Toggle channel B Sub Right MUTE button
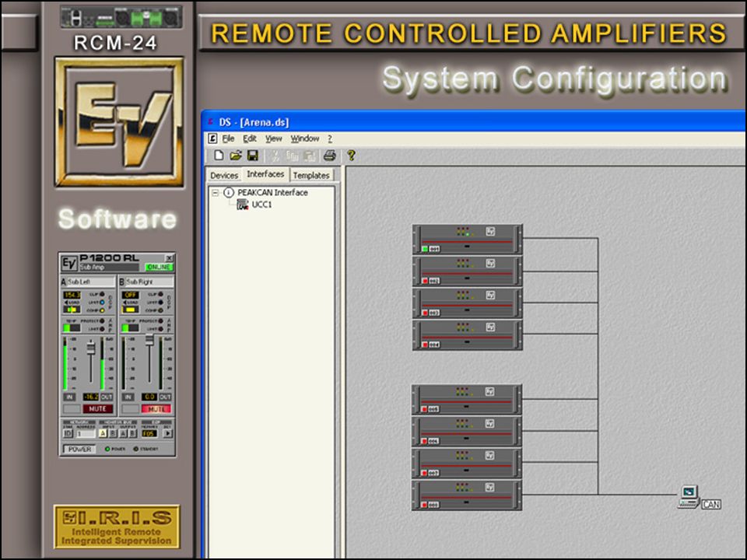 pos(156,408)
